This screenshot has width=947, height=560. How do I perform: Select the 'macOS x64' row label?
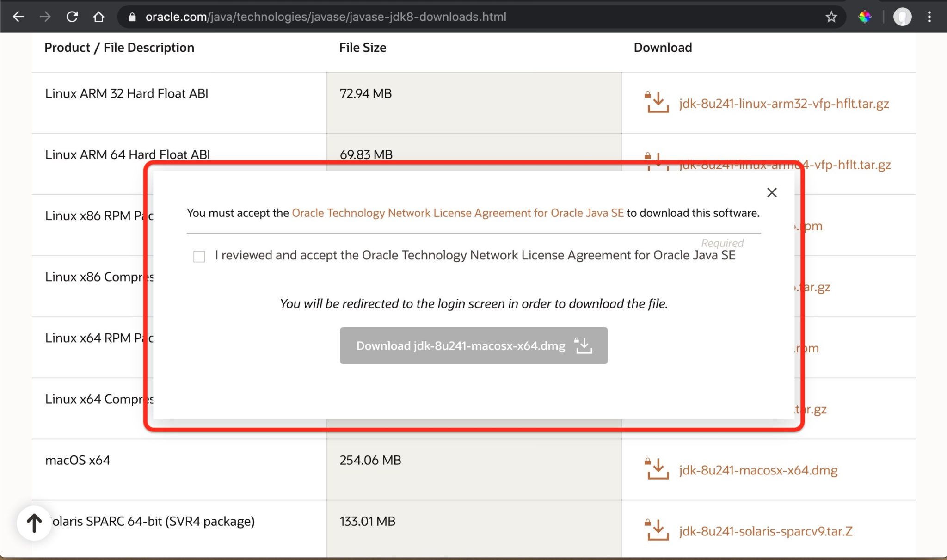click(x=78, y=460)
